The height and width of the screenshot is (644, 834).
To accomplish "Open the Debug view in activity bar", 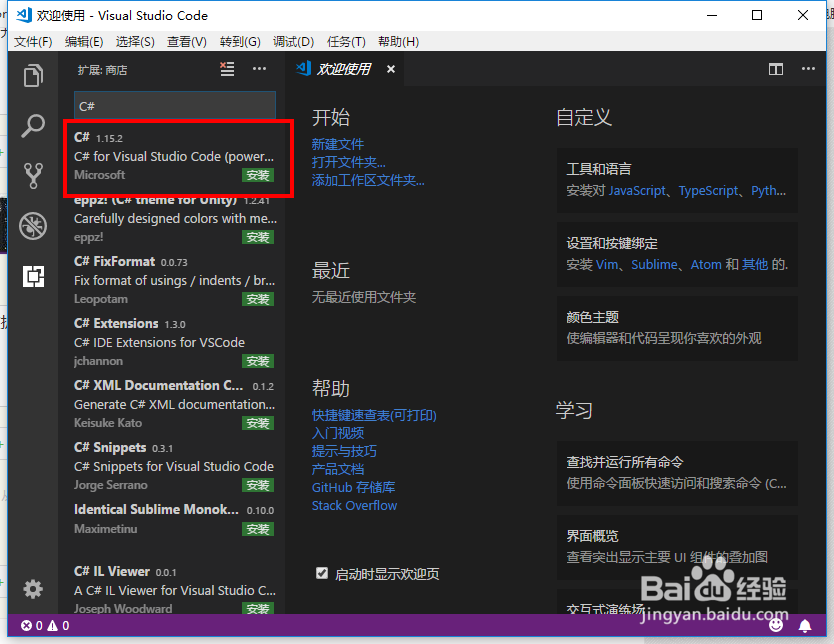I will pyautogui.click(x=33, y=226).
